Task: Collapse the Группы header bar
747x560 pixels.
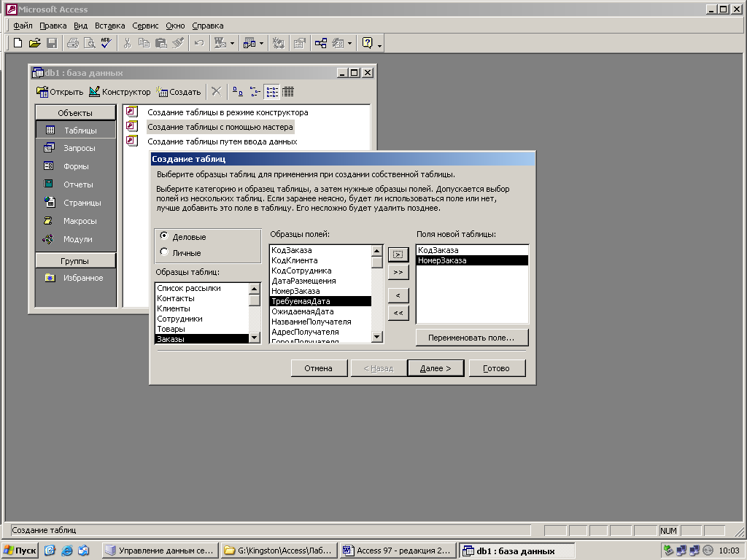Action: tap(75, 261)
